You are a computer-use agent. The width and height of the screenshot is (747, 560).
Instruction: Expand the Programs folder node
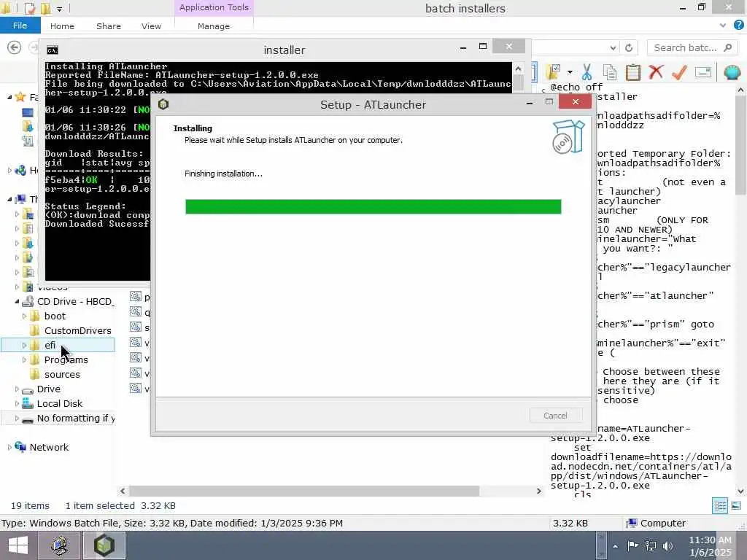coord(24,360)
